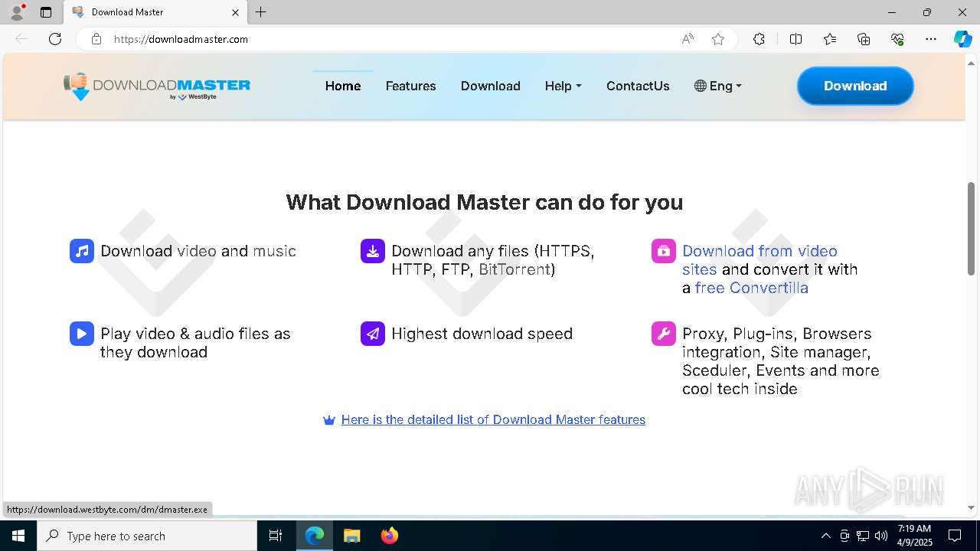The image size is (980, 551).
Task: Click the pink camera icon beside Download from video sites
Action: (x=664, y=251)
